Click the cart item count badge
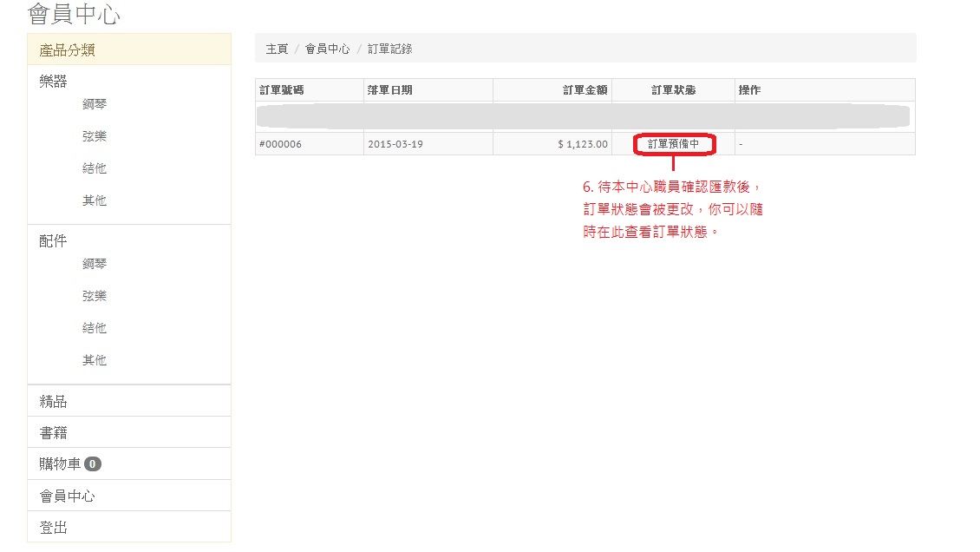 [93, 464]
